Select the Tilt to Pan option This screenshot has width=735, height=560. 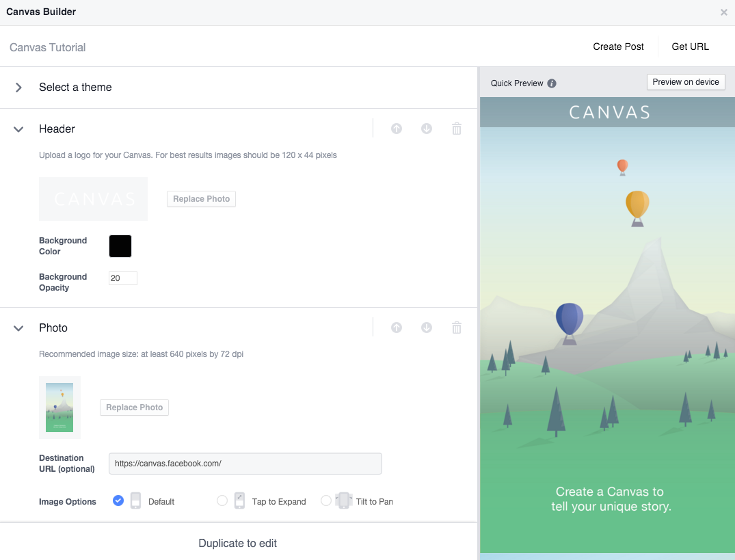coord(326,501)
